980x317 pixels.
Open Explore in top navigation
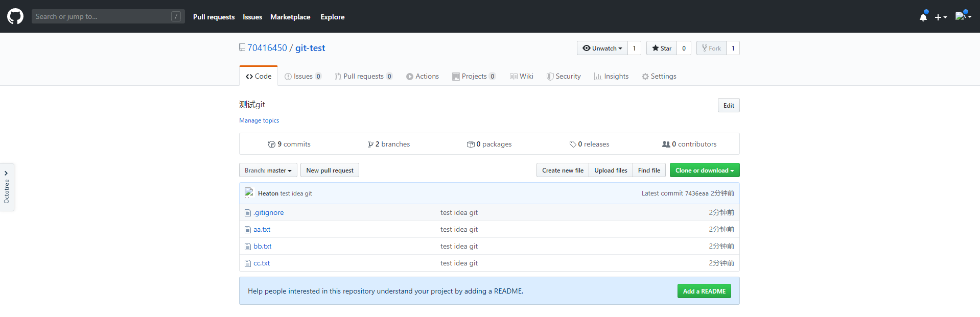[333, 17]
